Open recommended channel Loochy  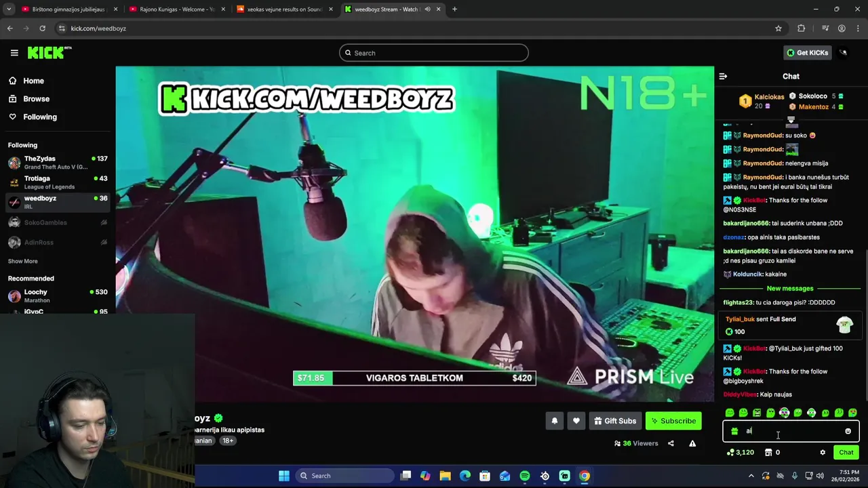58,296
